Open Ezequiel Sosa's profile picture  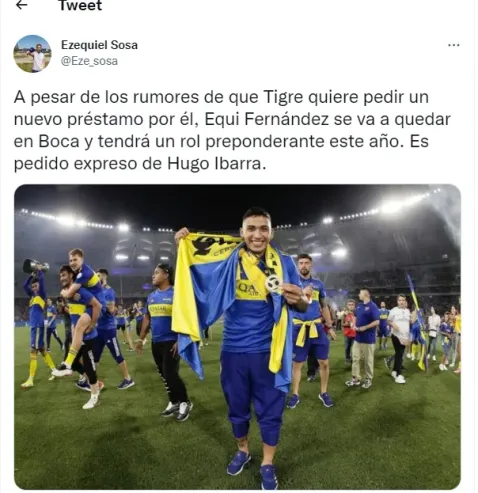pyautogui.click(x=32, y=54)
